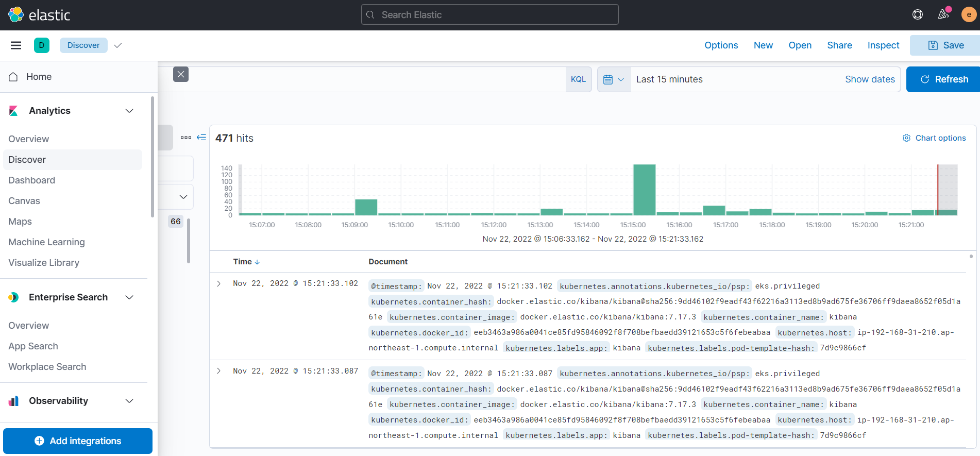Click the 66 fields count badge

click(x=176, y=222)
